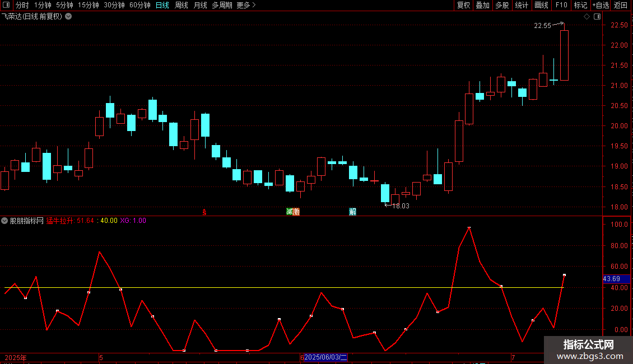Expand the 更多 periods menu
The width and height of the screenshot is (633, 364).
pyautogui.click(x=246, y=5)
